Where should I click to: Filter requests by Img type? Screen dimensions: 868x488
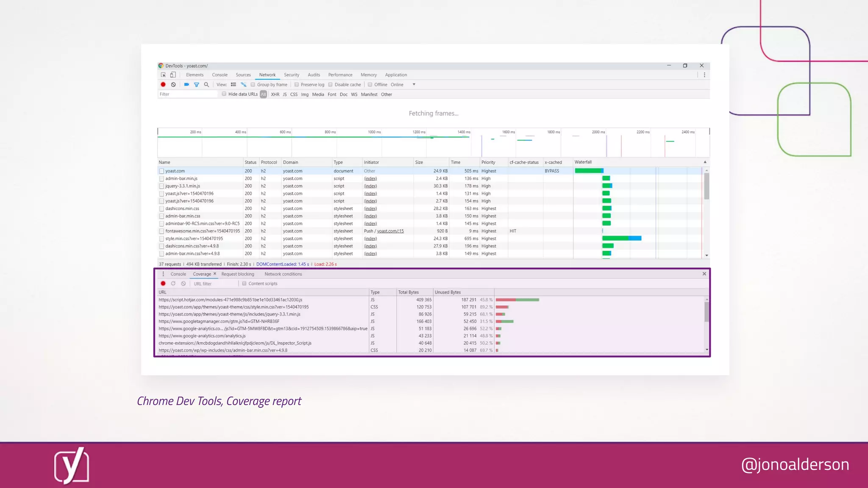click(305, 94)
